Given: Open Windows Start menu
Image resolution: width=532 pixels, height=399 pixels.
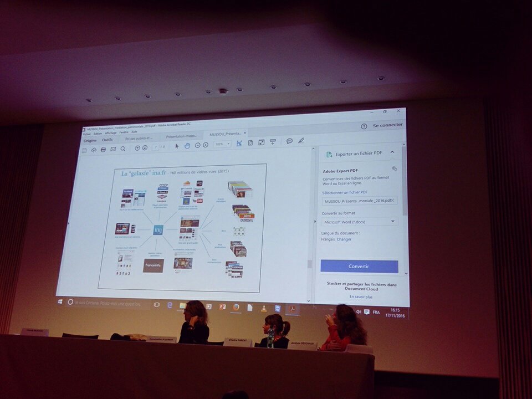Looking at the screenshot, I should [60, 301].
